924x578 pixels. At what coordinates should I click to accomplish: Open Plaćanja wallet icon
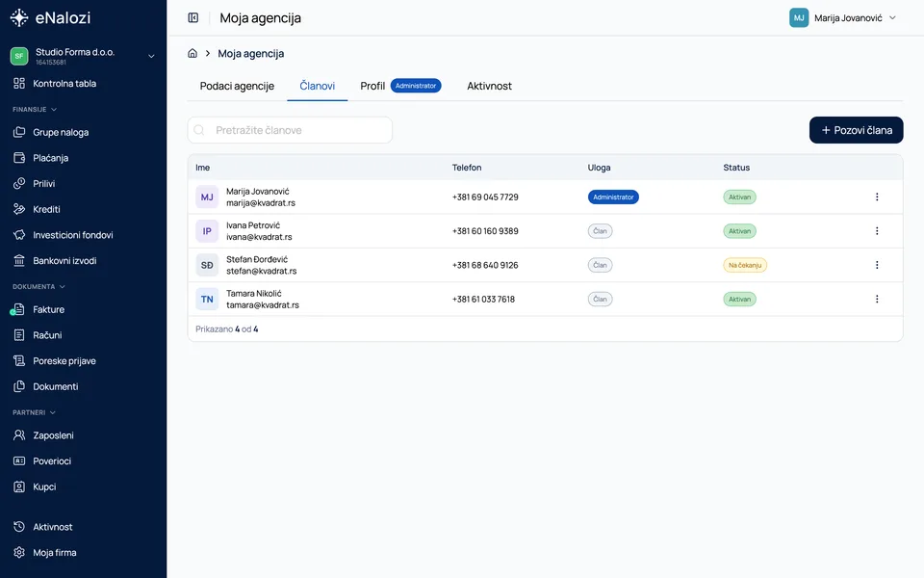tap(19, 157)
